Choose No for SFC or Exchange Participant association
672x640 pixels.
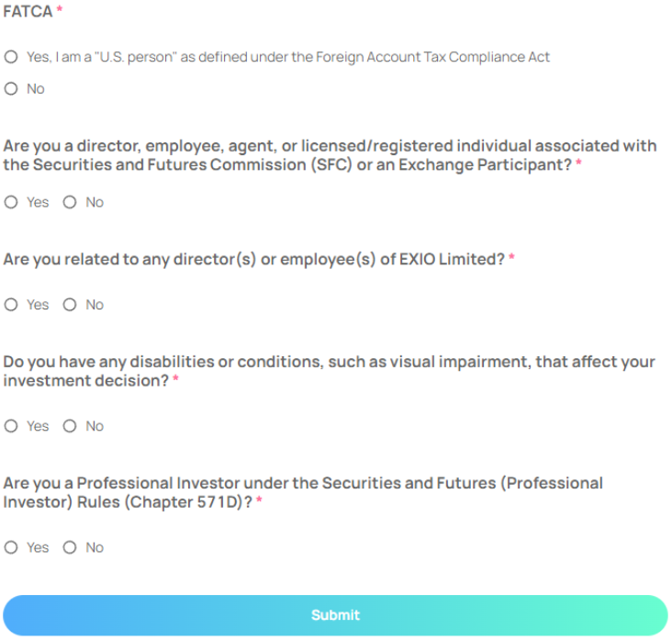click(x=70, y=202)
